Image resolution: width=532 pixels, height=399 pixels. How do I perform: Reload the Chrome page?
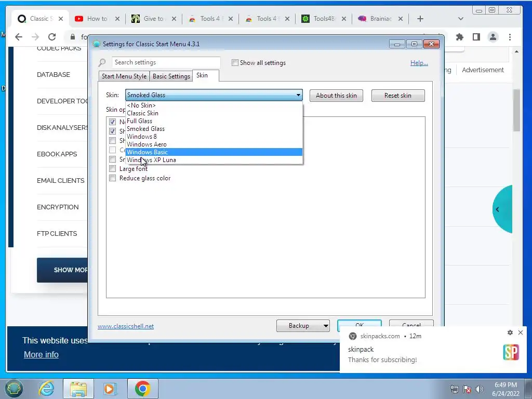[x=52, y=37]
